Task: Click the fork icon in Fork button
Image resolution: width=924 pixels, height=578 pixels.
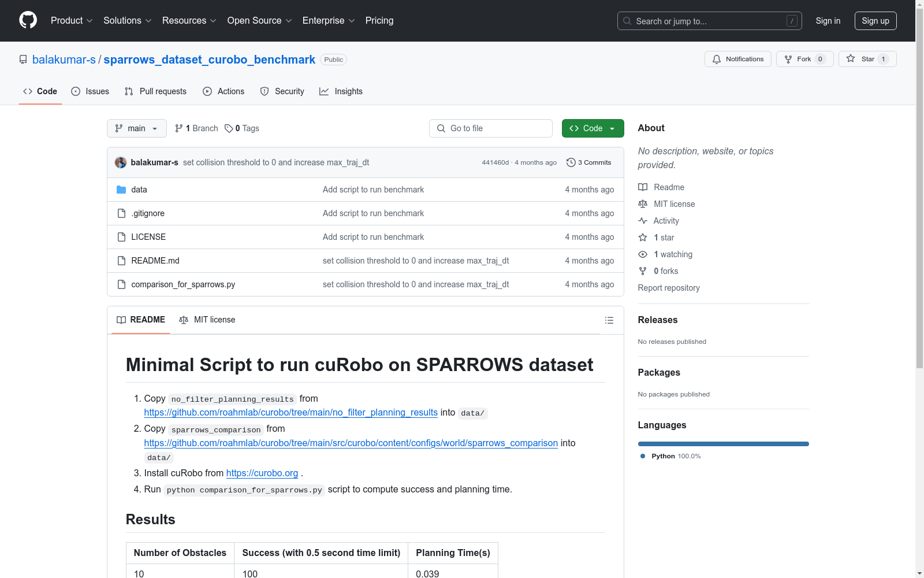Action: click(788, 59)
